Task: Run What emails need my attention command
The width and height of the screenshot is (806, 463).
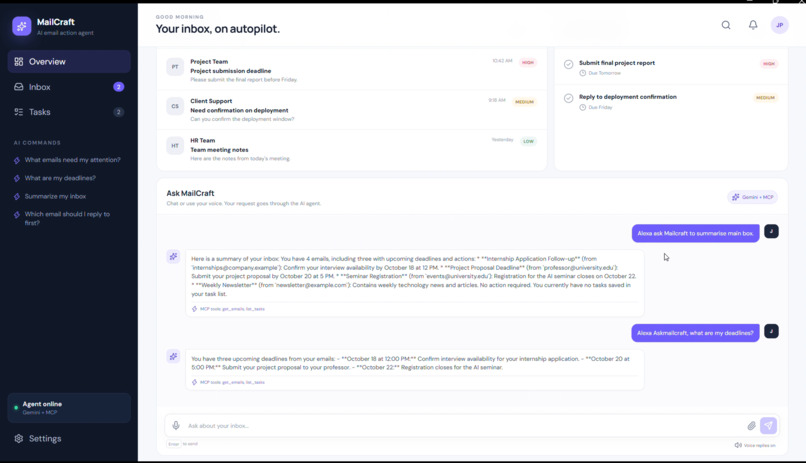Action: (67, 160)
